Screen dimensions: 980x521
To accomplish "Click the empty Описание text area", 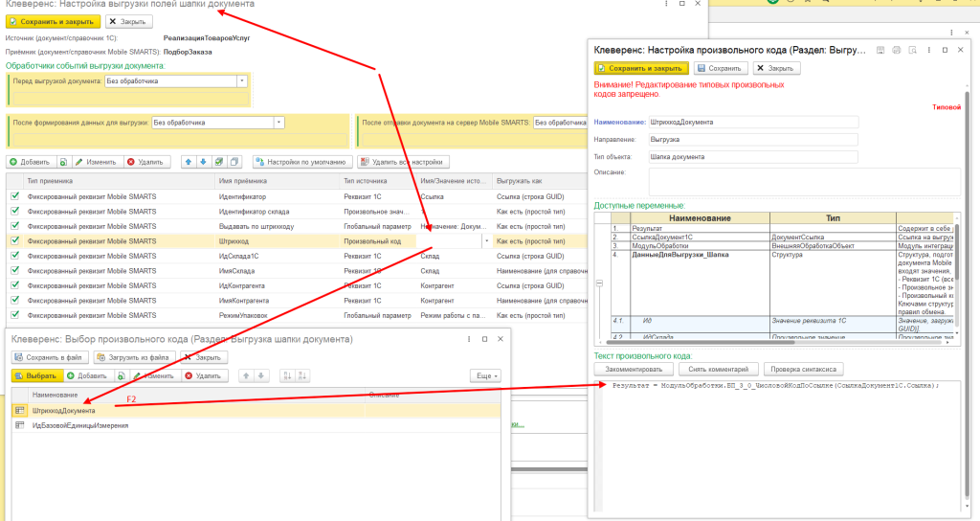I will coord(804,182).
